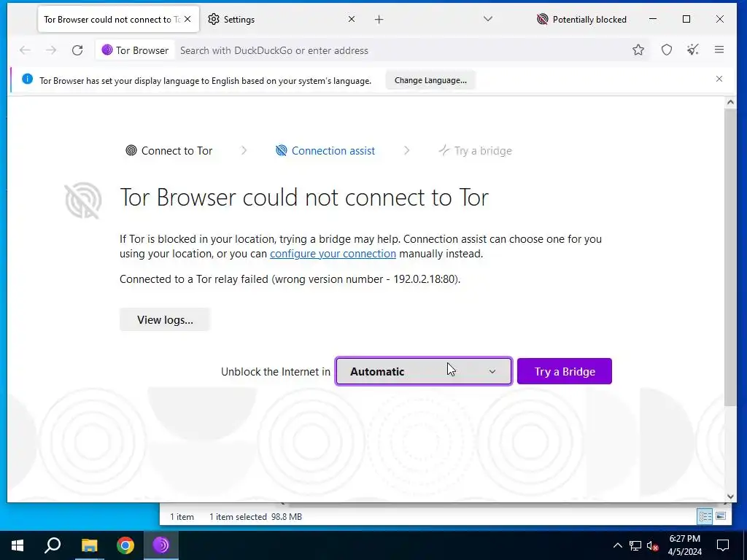Close the 'could not connect' tab
This screenshot has width=747, height=560.
click(x=187, y=19)
